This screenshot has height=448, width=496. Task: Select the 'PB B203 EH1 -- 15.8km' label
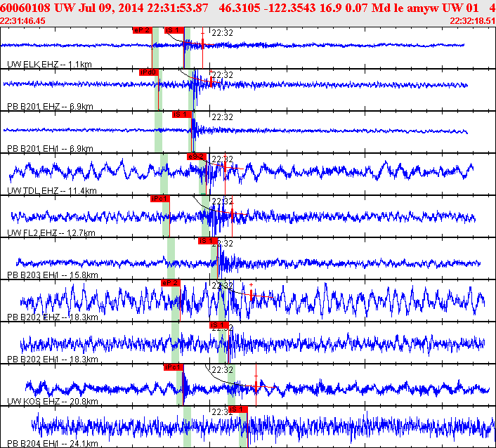coord(53,275)
